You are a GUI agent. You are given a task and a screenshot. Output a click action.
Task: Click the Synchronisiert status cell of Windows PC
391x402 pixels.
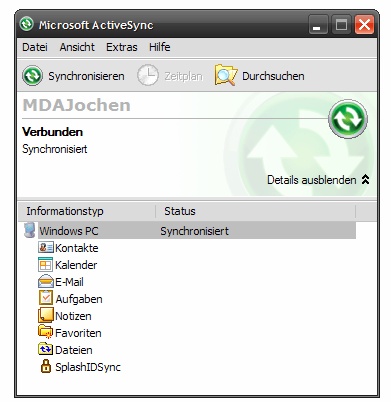pos(195,231)
